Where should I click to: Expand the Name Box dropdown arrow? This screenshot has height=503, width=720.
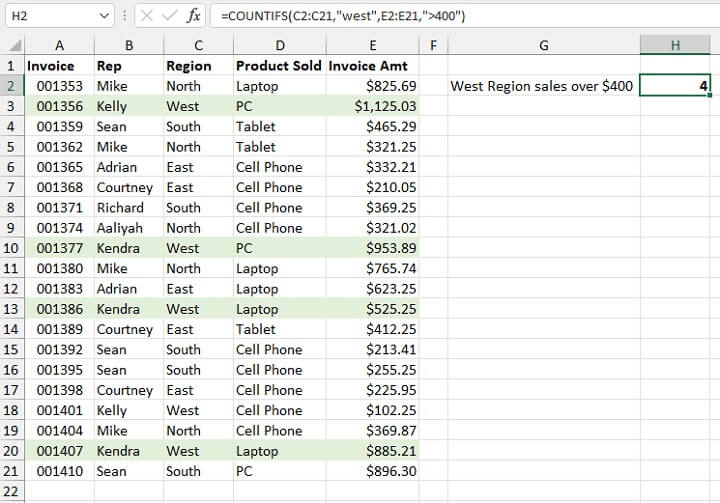pyautogui.click(x=106, y=16)
